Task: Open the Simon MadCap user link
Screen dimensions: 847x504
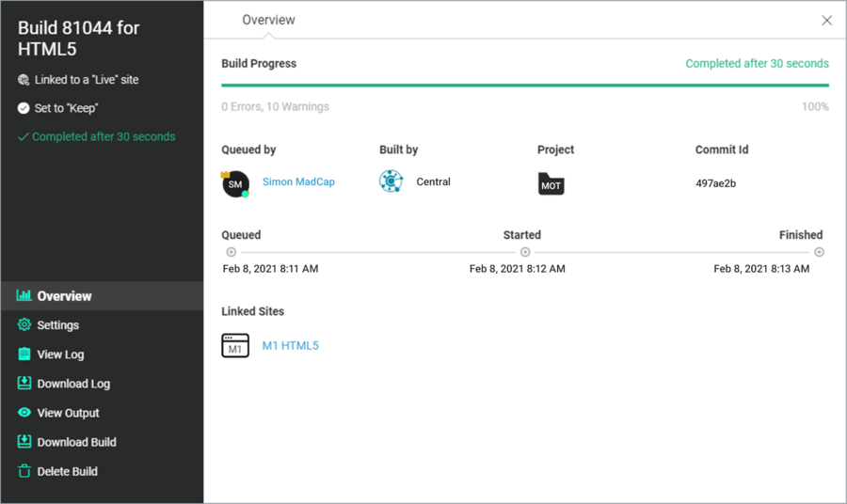Action: pos(298,181)
